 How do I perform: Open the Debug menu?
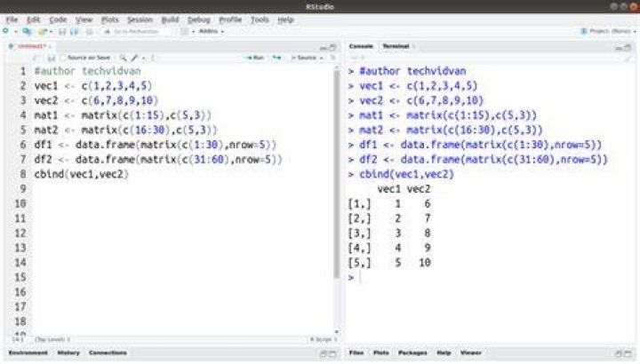[199, 20]
